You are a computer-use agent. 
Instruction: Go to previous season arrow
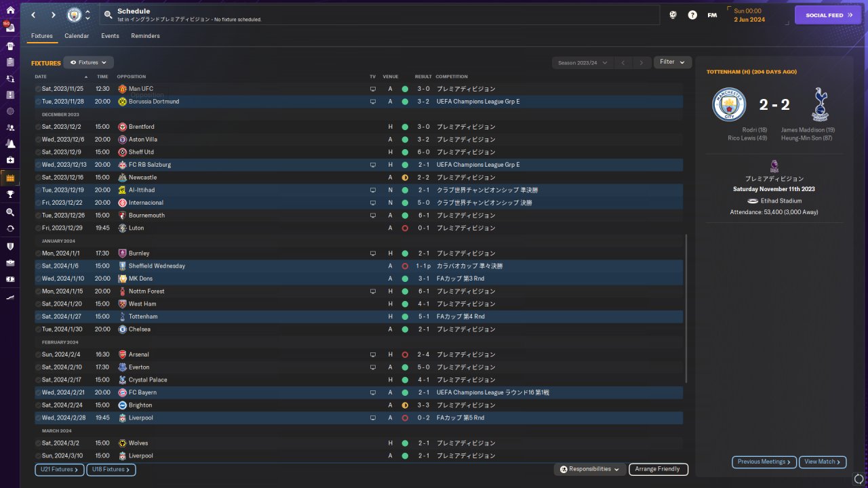pyautogui.click(x=623, y=62)
